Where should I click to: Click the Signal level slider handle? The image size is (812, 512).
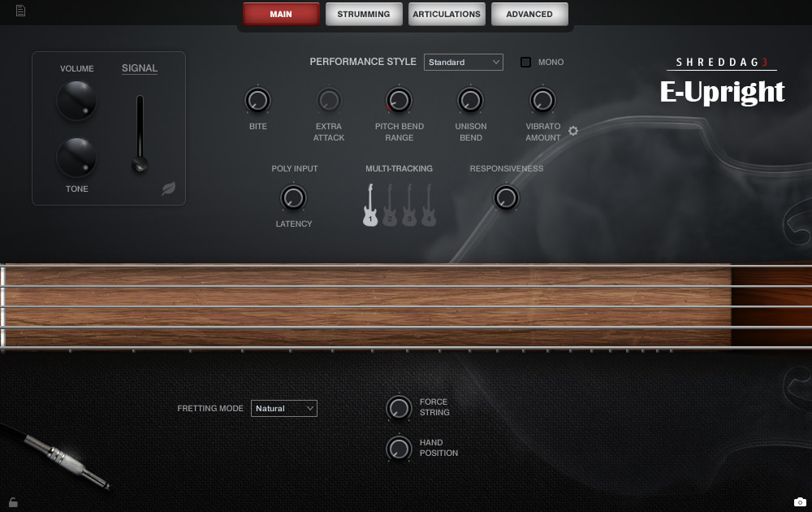click(x=140, y=165)
